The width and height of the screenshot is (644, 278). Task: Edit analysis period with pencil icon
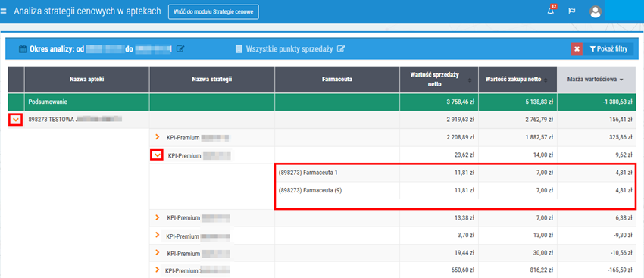[180, 49]
